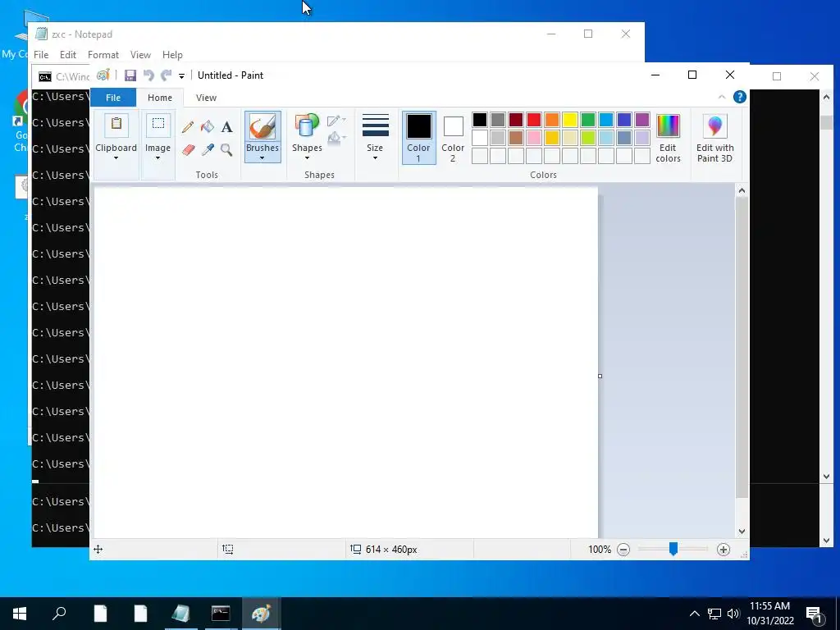Collapse the Paint ribbon with chevron
Image resolution: width=840 pixels, height=630 pixels.
tap(722, 97)
